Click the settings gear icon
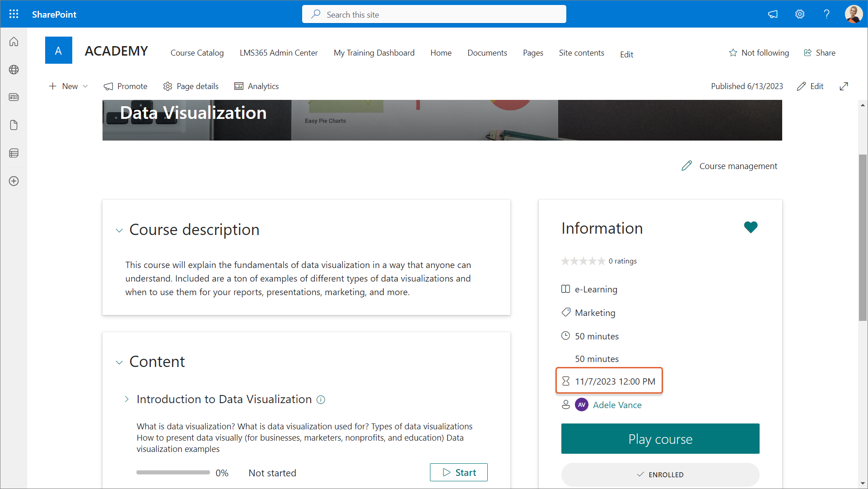The height and width of the screenshot is (489, 868). pyautogui.click(x=799, y=14)
